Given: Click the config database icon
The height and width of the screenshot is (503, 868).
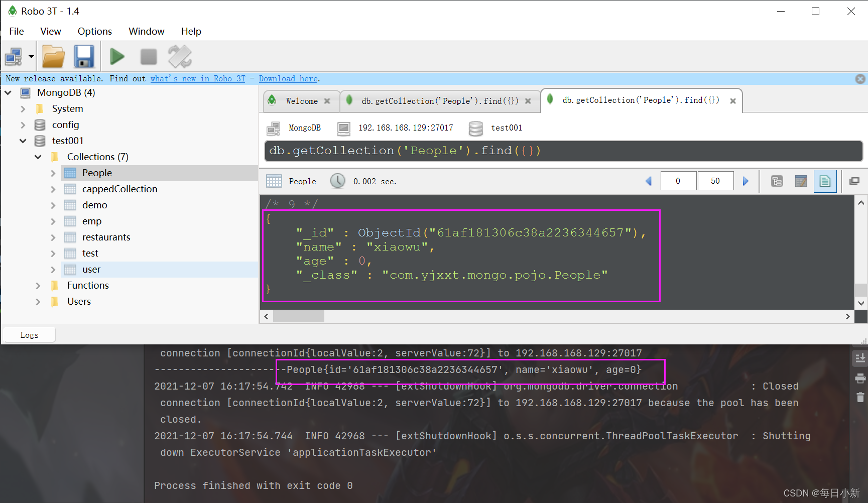Looking at the screenshot, I should tap(40, 125).
